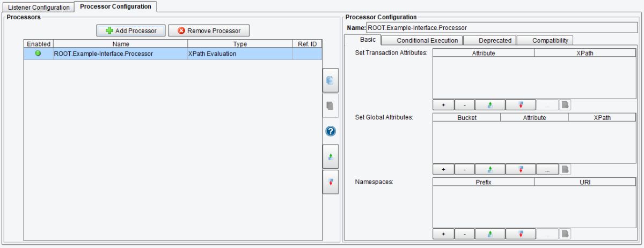The height and width of the screenshot is (248, 644).
Task: Click Attribute header in Global Attributes table
Action: (535, 117)
